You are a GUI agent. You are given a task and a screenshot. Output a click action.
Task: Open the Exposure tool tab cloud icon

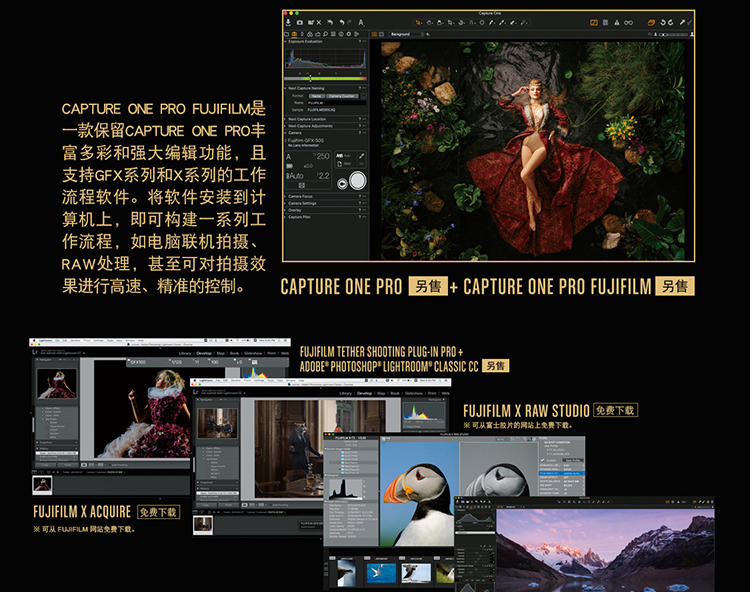coord(318,34)
